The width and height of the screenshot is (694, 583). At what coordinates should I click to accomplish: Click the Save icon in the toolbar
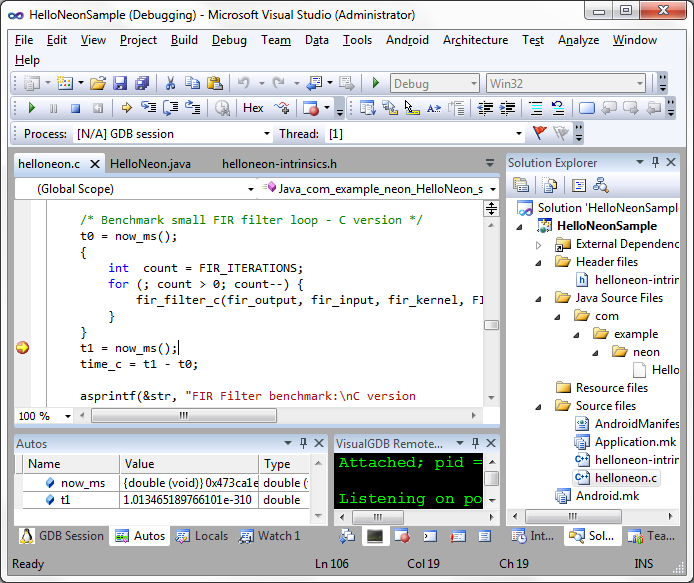tap(120, 83)
